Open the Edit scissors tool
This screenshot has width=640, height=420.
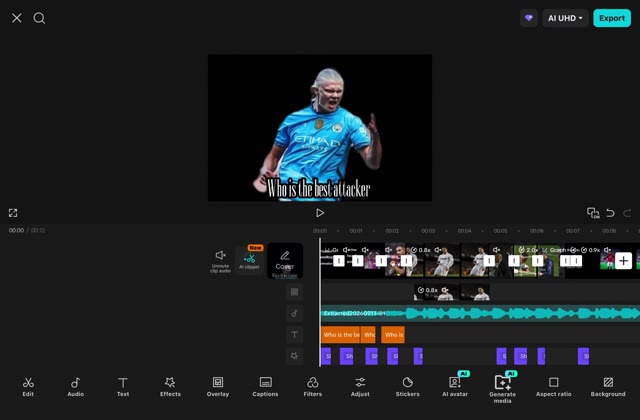pyautogui.click(x=28, y=387)
